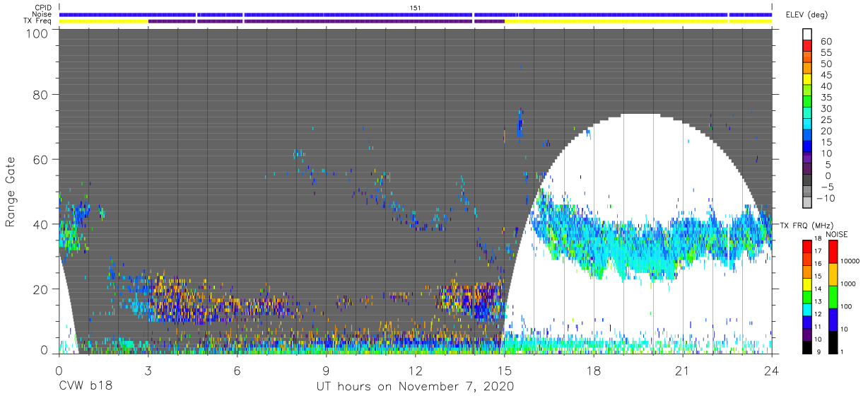
Task: Click the '17' label on TX FRQ scale
Action: 819,252
